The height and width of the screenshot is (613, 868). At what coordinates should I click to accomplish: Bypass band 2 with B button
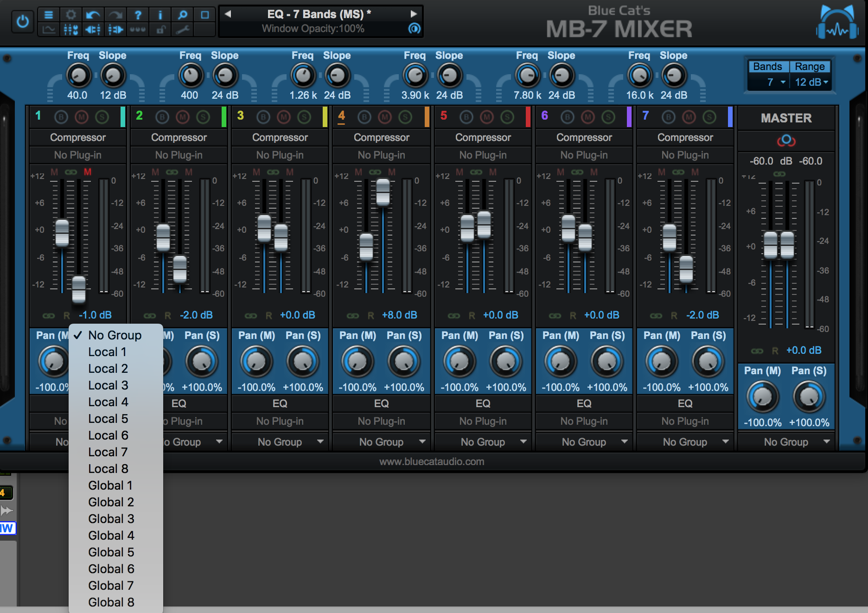point(162,117)
